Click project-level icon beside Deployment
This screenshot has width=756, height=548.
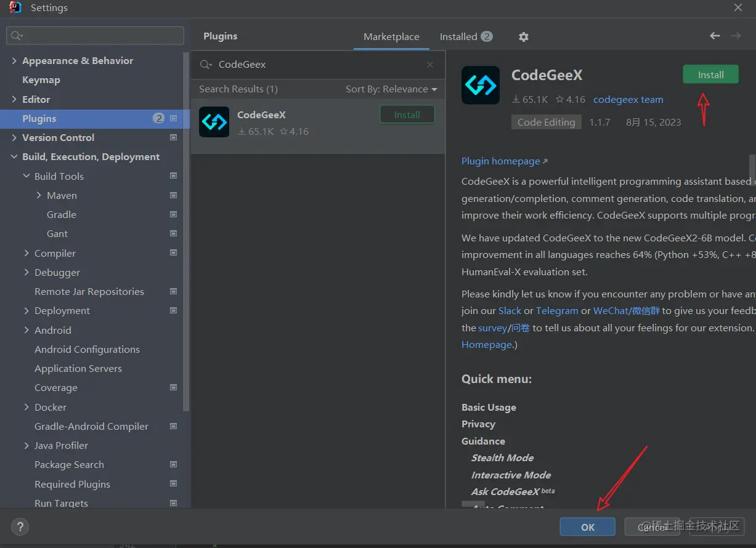(x=173, y=310)
